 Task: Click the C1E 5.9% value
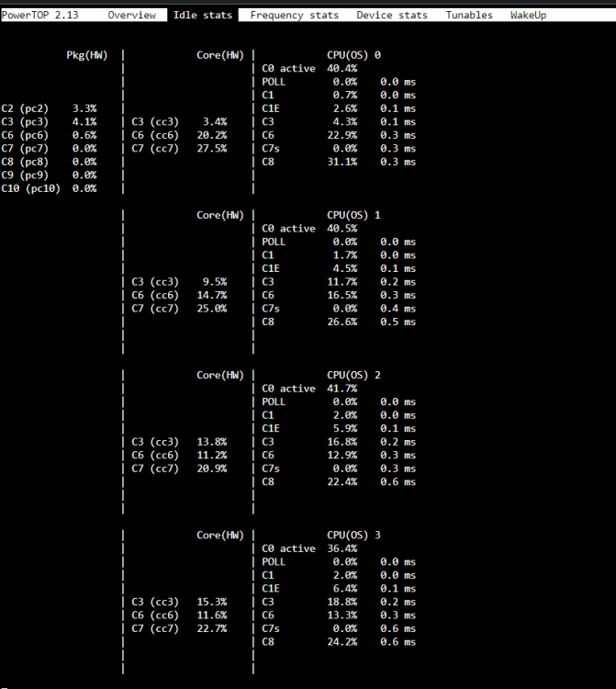click(345, 428)
